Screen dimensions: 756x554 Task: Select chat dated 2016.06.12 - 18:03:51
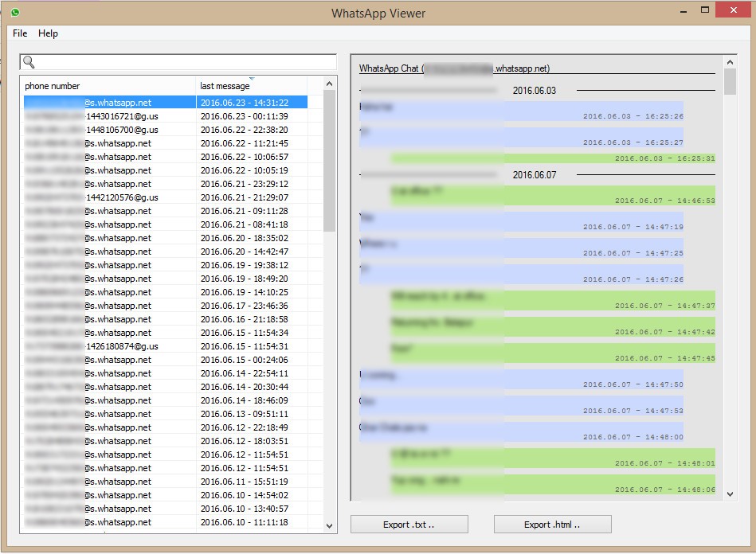click(x=166, y=440)
